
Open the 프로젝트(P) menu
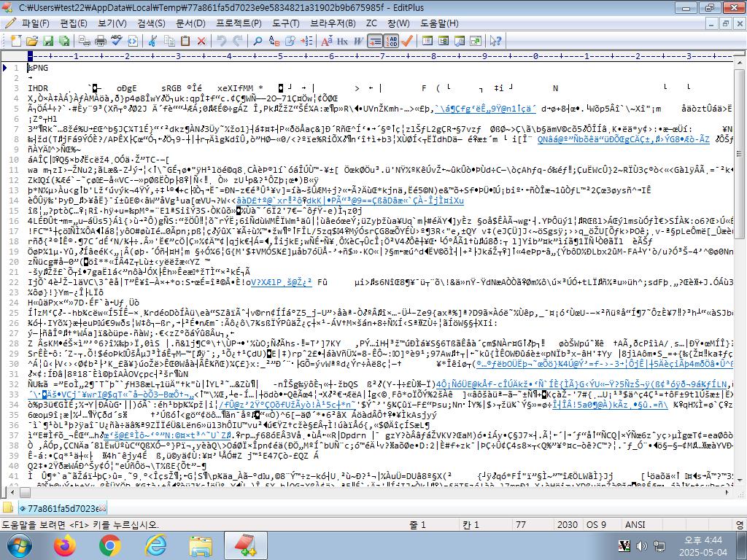[239, 23]
